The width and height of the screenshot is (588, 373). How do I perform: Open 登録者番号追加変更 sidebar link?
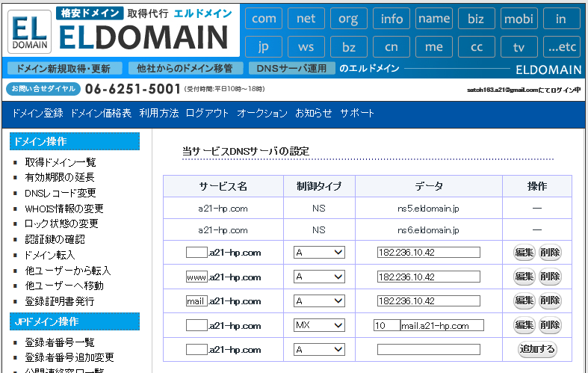click(69, 357)
